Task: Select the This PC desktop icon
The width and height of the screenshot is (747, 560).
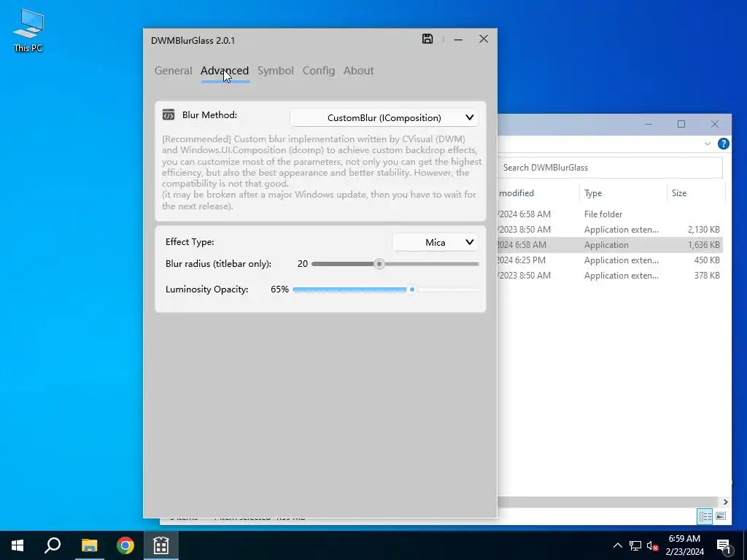Action: pos(28,31)
